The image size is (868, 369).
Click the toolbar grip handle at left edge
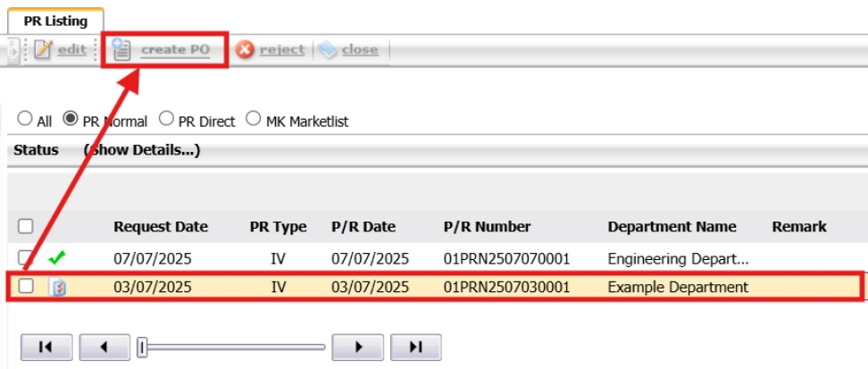(13, 51)
